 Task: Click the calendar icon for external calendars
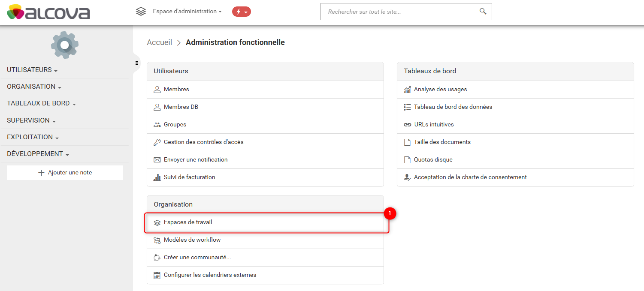point(157,275)
